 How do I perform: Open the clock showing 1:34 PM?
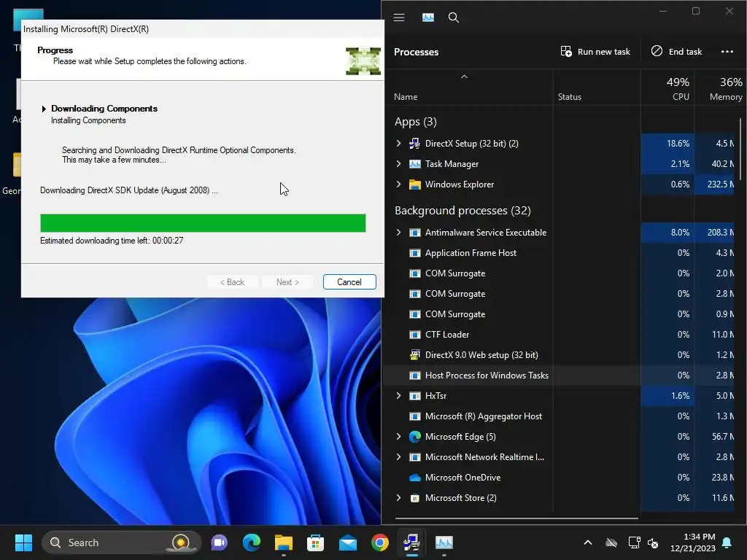click(x=693, y=542)
